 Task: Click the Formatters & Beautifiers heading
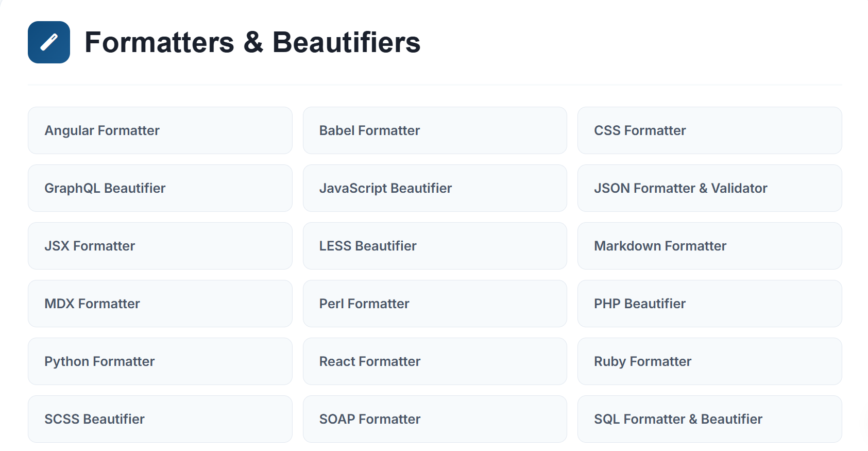[x=252, y=42]
